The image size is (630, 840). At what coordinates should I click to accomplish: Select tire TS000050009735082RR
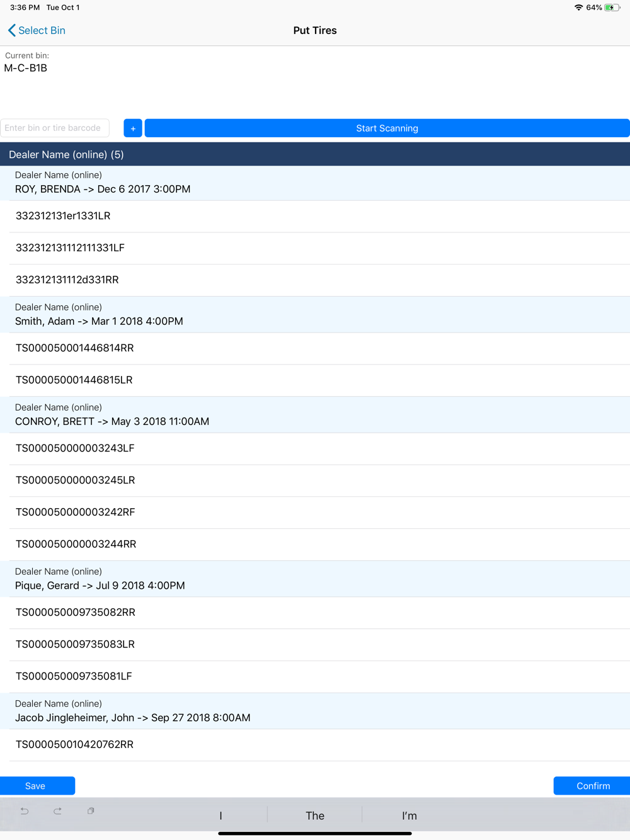click(x=315, y=613)
